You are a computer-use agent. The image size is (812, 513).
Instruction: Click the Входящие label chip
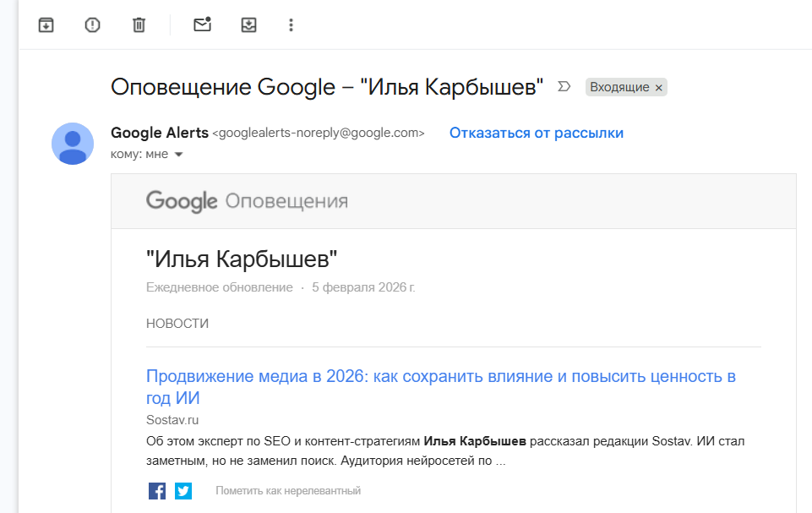coord(619,87)
